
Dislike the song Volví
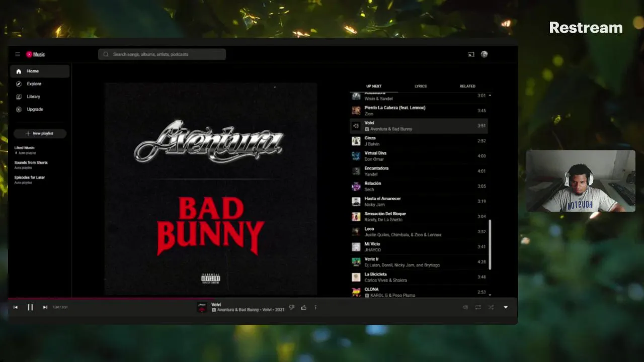pos(291,307)
